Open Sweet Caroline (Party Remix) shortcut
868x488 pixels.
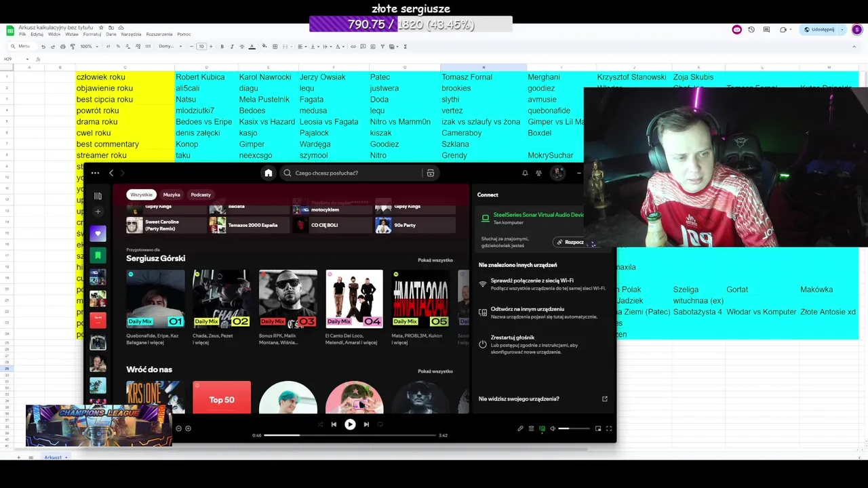pos(165,225)
